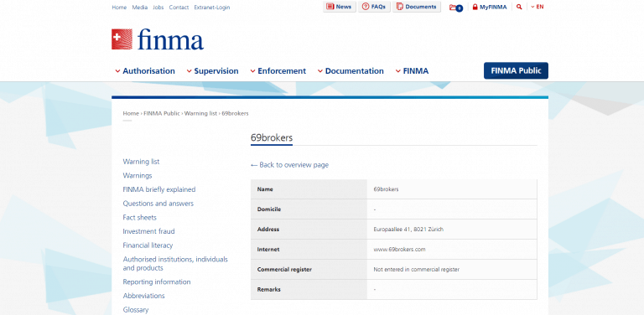Click Home in the breadcrumb
This screenshot has height=315, width=644.
[x=131, y=113]
